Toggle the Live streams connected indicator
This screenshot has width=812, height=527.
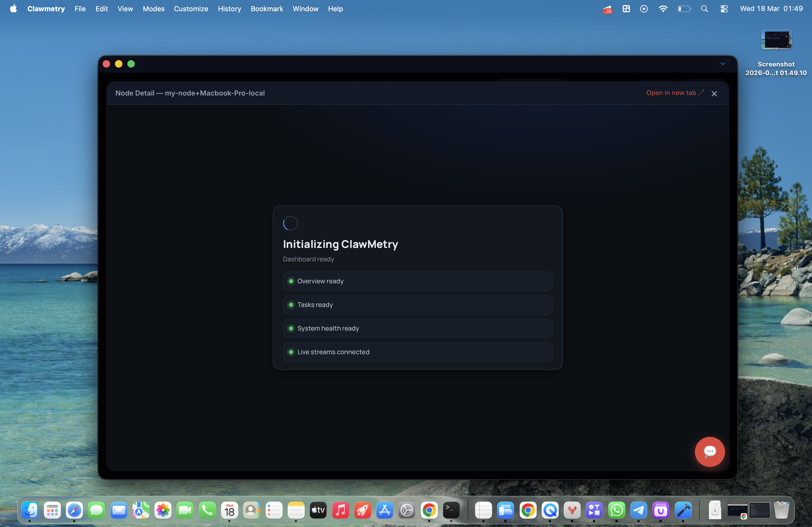coord(291,352)
